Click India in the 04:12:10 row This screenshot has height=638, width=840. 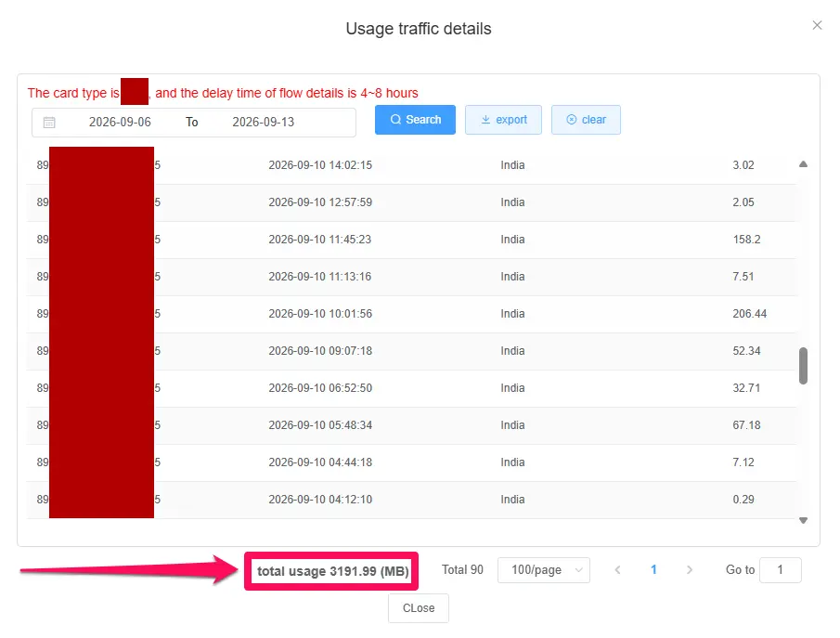(512, 499)
